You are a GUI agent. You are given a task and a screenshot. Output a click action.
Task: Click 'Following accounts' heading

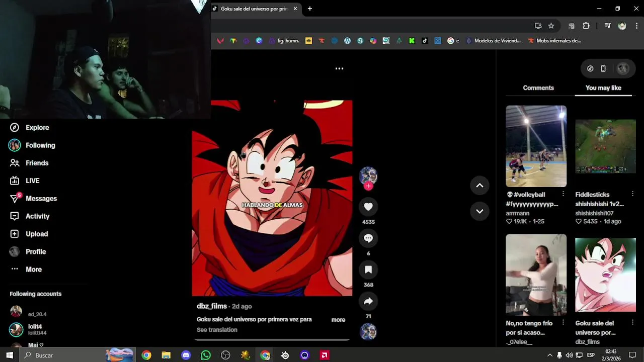coord(35,294)
